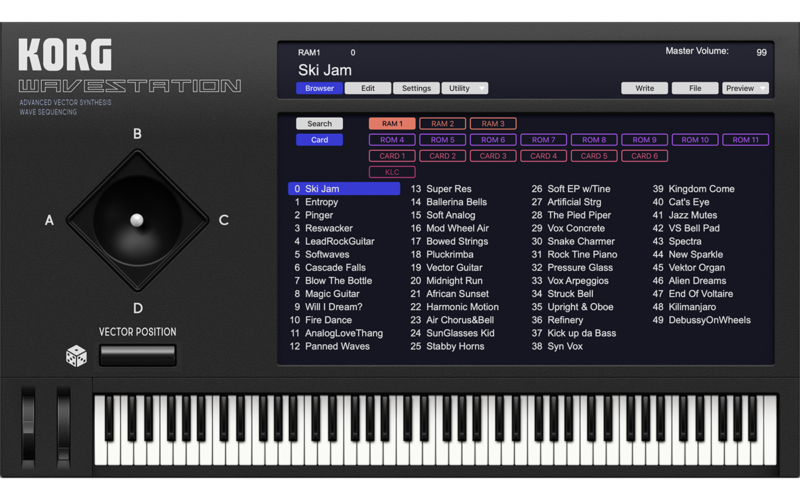Screen dimensions: 800x500
Task: Choose preset 33 Vox Arpeggios
Action: [x=570, y=281]
